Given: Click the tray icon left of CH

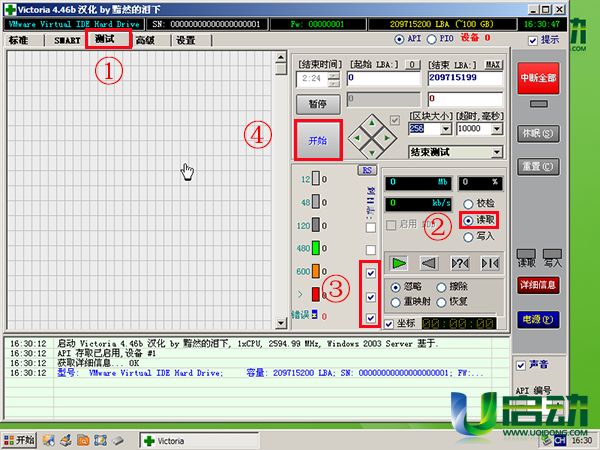Looking at the screenshot, I should (546, 441).
